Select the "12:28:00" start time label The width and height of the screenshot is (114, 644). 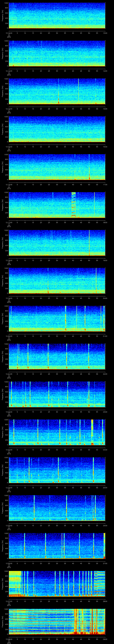click(9, 639)
